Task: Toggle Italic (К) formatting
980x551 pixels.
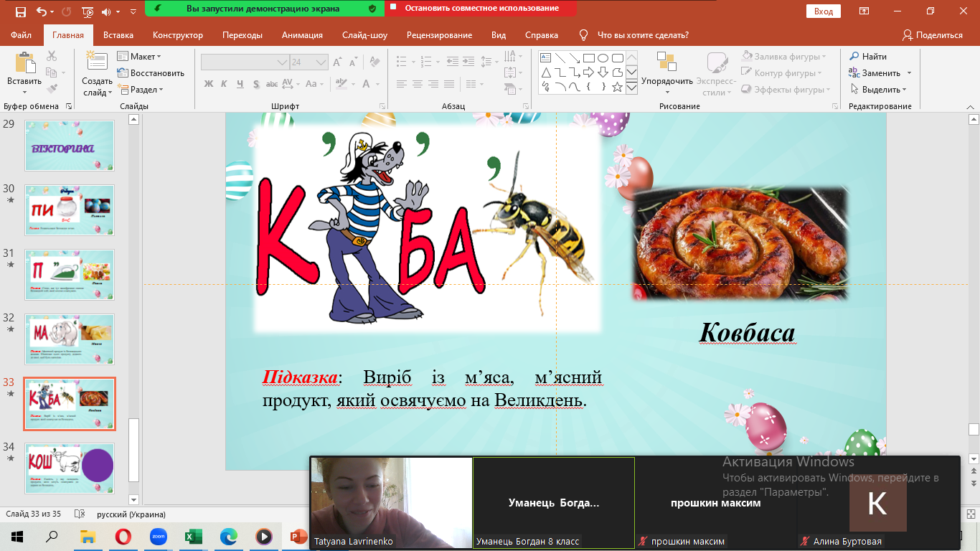Action: coord(225,84)
